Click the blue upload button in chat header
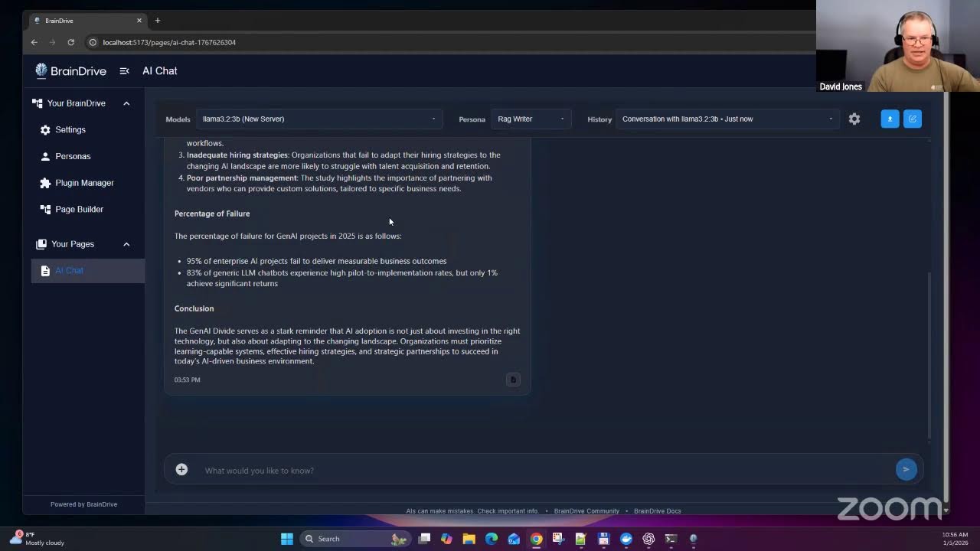Viewport: 980px width, 551px height. (x=890, y=119)
